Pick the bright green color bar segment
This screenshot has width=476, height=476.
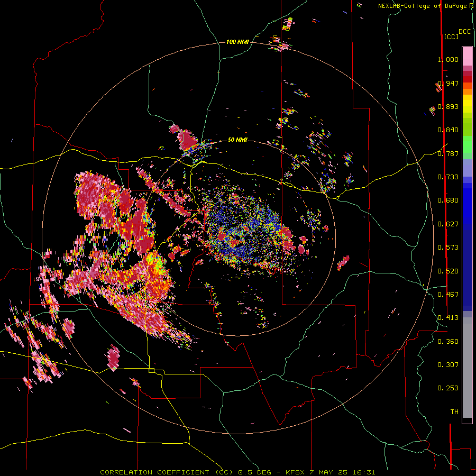tap(467, 144)
